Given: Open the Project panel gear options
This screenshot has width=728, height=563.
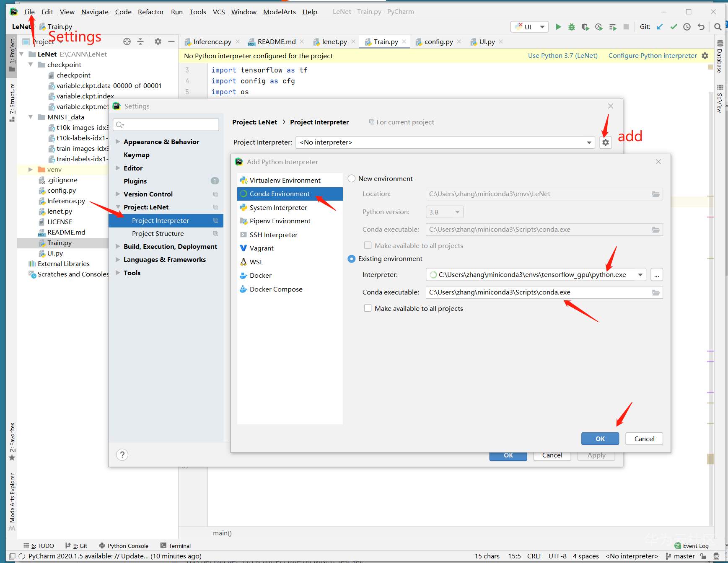Looking at the screenshot, I should tap(158, 41).
